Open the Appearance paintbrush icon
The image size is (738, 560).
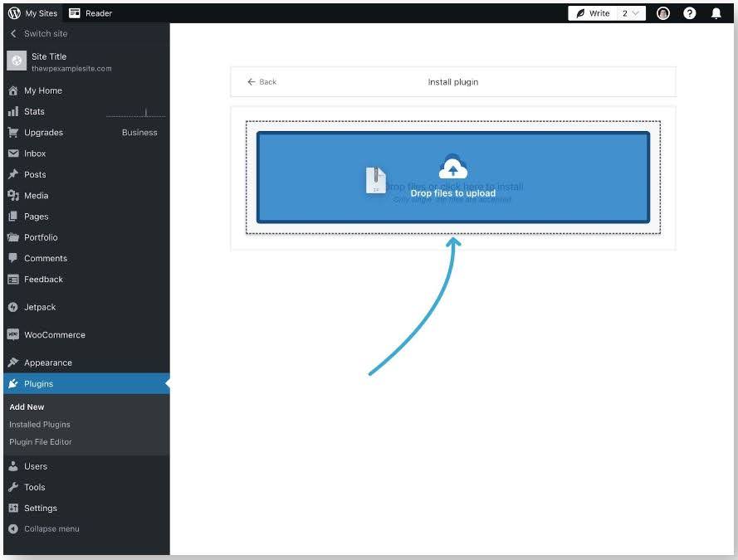coord(13,363)
